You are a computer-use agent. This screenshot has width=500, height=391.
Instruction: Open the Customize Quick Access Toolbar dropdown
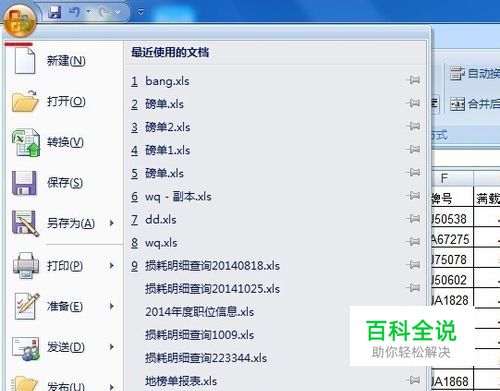click(x=141, y=12)
